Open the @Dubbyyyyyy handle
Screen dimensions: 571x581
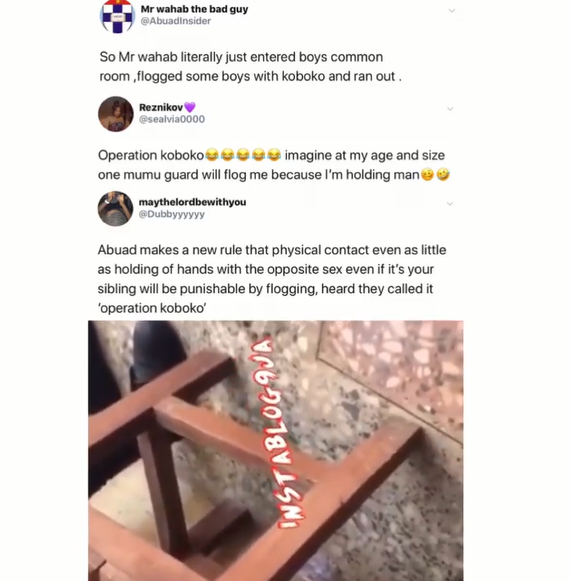(x=172, y=214)
